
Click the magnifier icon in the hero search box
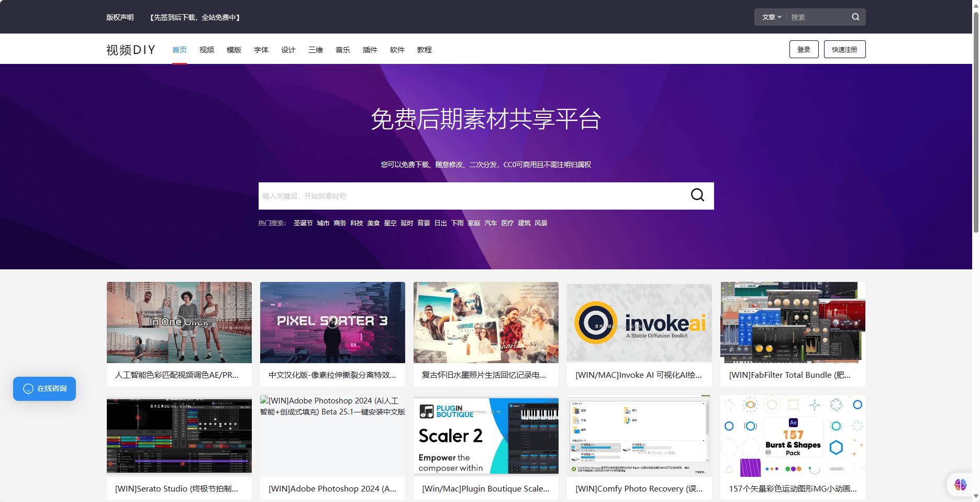pyautogui.click(x=697, y=195)
